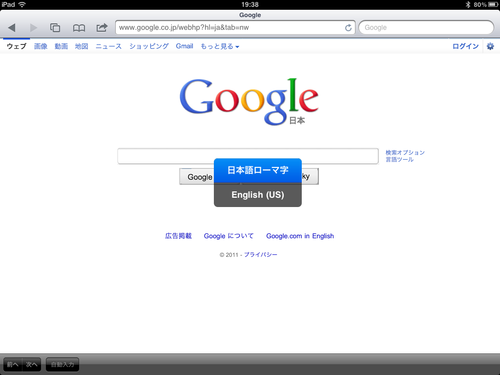The height and width of the screenshot is (375, 500).
Task: Tap the Wi-Fi status icon
Action: (22, 5)
